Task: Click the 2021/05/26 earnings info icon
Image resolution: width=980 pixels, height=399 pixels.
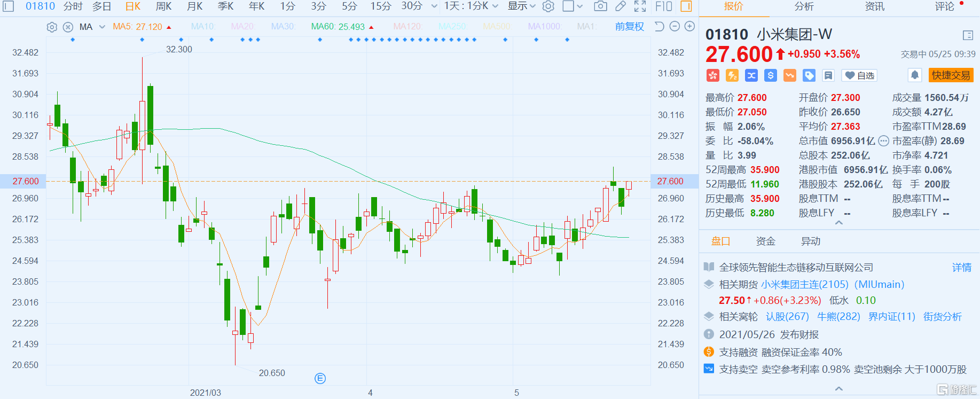Action: point(709,334)
